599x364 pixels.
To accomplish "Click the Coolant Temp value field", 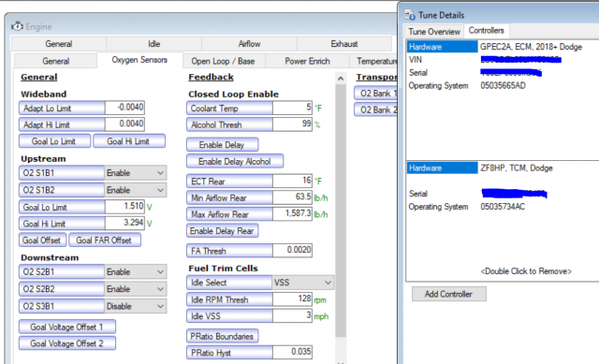I will 293,109.
